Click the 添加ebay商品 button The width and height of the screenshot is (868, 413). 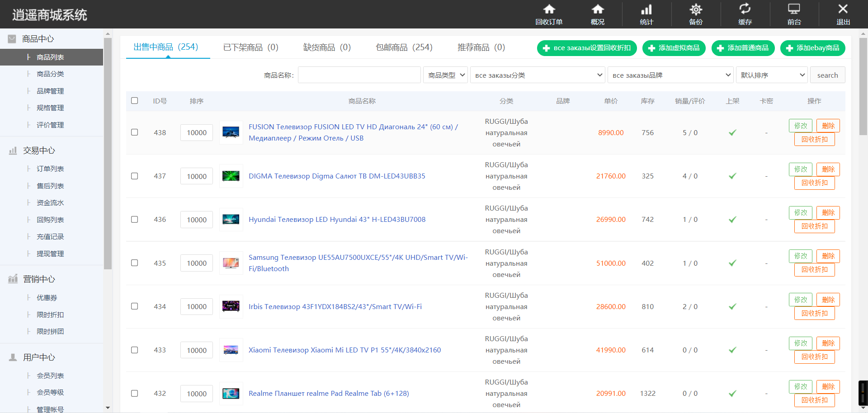pos(813,48)
